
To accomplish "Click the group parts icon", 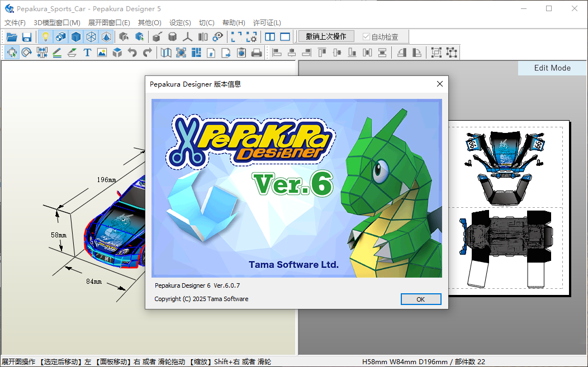I will coord(436,53).
